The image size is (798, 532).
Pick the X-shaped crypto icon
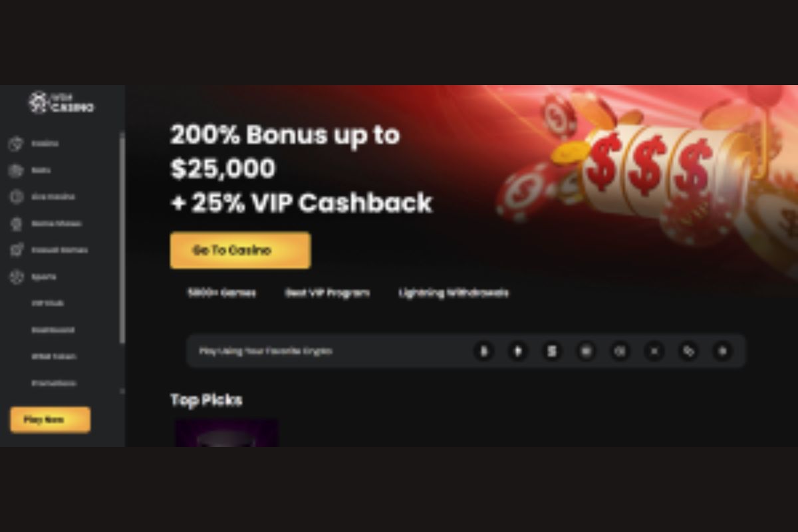tap(654, 351)
